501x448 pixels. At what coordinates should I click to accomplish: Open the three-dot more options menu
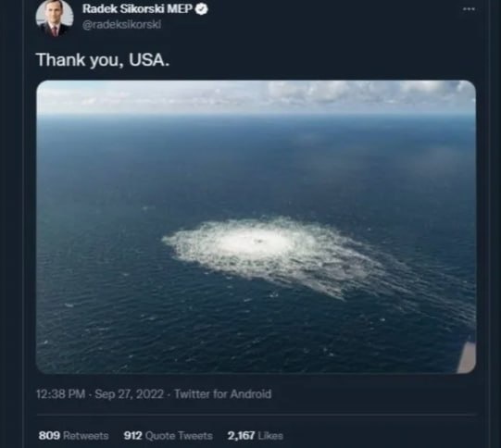469,9
